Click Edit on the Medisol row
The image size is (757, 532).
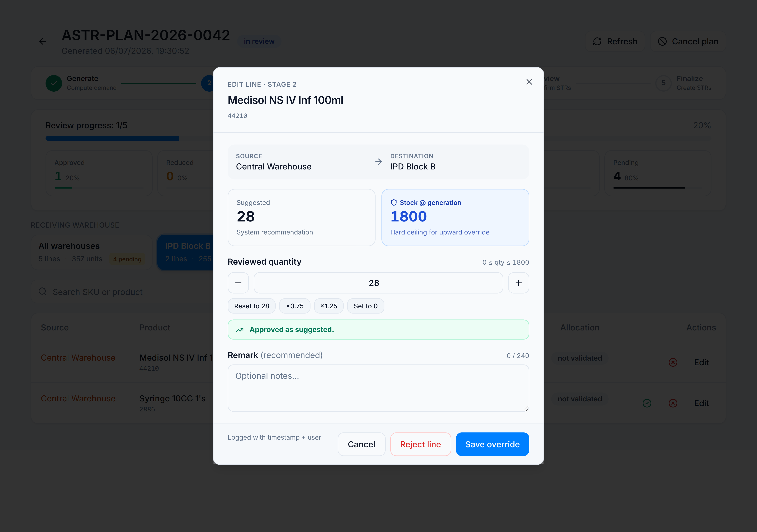tap(701, 362)
